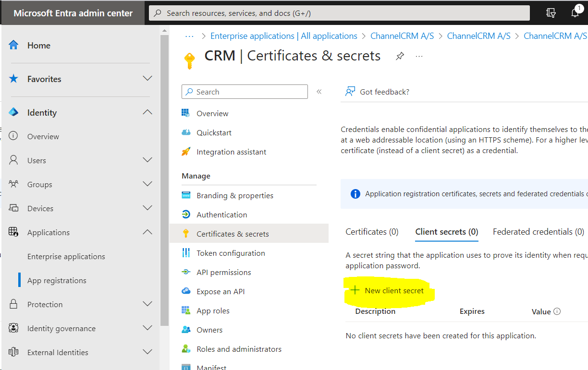The image size is (588, 370).
Task: Click the Got feedback person icon
Action: tap(350, 92)
